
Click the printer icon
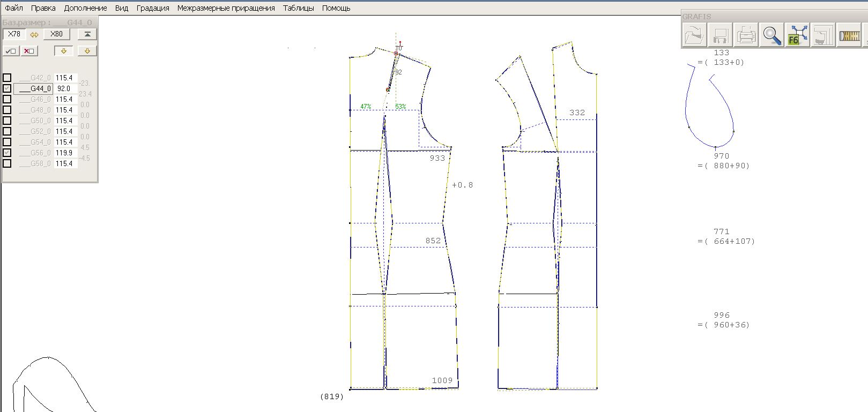(746, 35)
